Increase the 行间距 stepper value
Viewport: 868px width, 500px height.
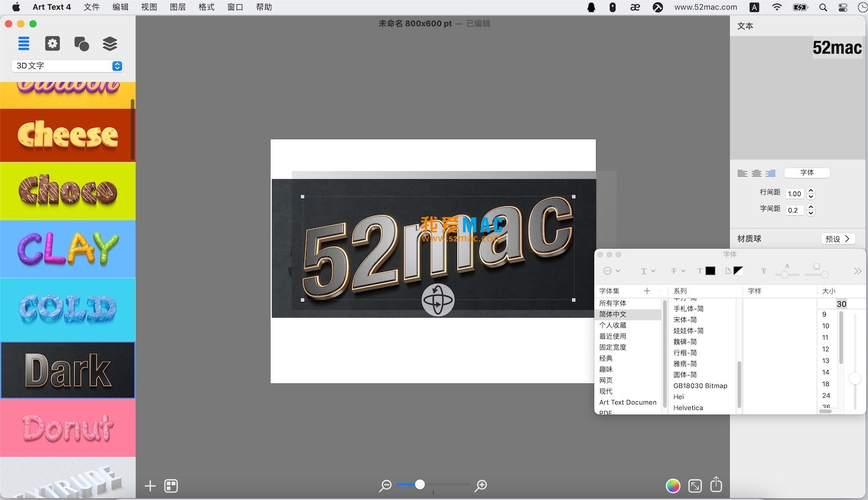coord(811,191)
